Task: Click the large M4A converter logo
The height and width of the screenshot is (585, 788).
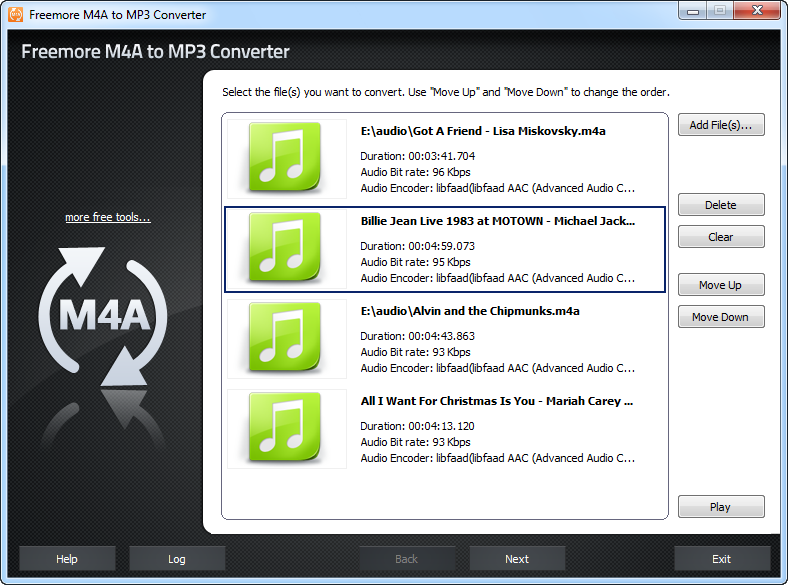Action: coord(94,316)
